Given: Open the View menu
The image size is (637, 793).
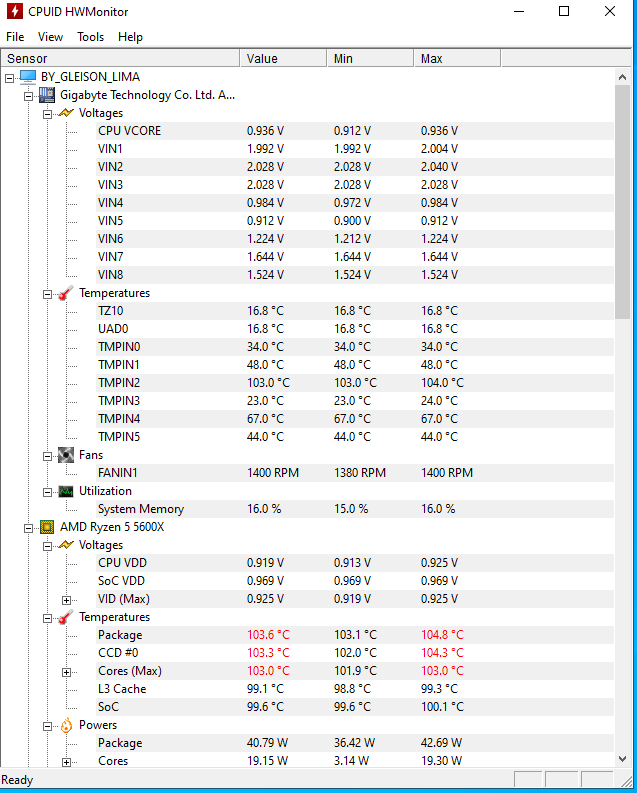Looking at the screenshot, I should [50, 37].
